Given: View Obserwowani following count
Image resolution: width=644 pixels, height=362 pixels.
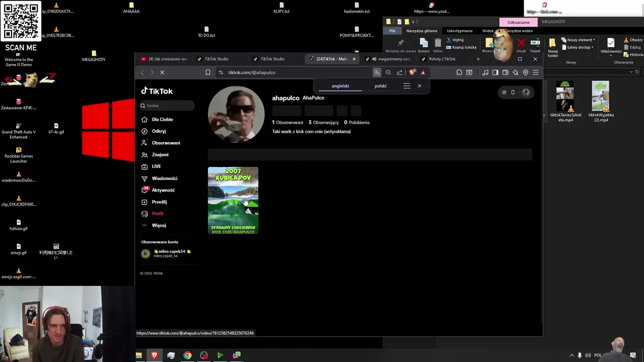Looking at the screenshot, I should (x=288, y=122).
